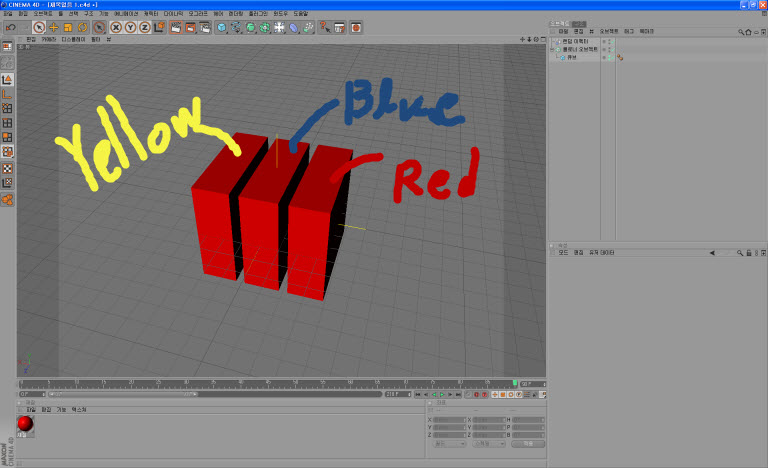The height and width of the screenshot is (468, 768).
Task: Open the 도움말 (Help) menu
Action: click(301, 13)
